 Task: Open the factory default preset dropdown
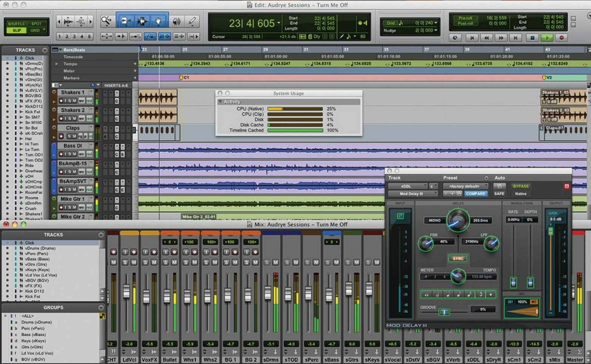466,186
